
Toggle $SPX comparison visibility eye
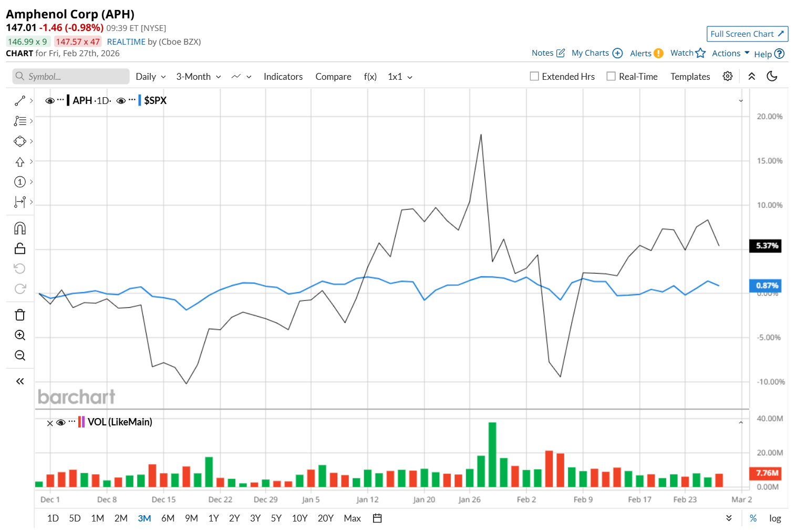[121, 101]
